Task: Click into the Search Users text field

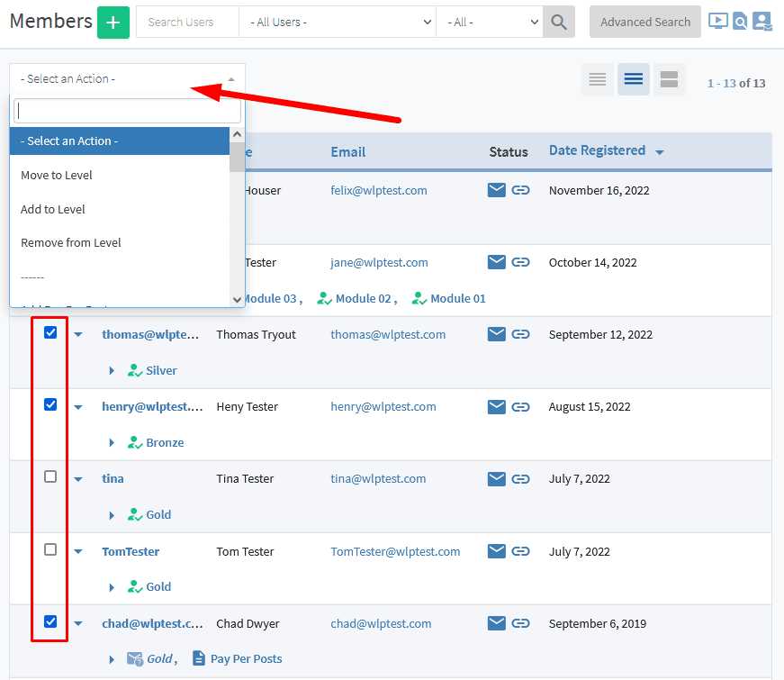Action: pos(187,23)
